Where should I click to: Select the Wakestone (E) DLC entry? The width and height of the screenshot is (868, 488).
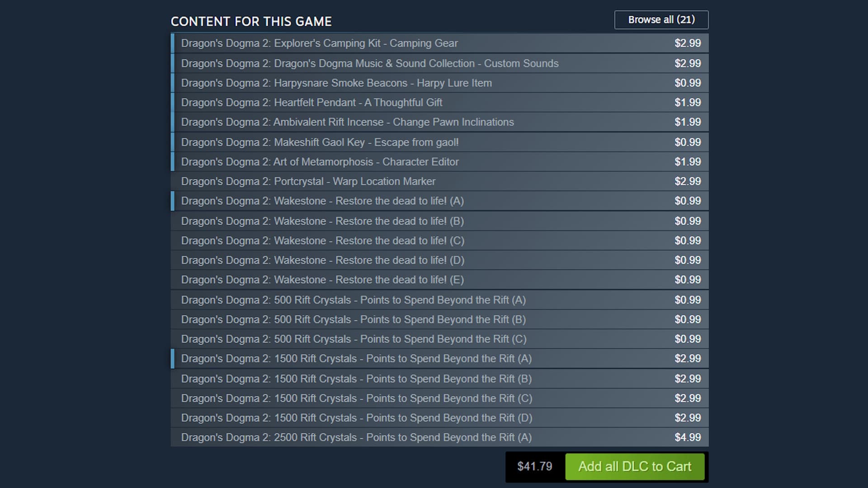point(322,280)
